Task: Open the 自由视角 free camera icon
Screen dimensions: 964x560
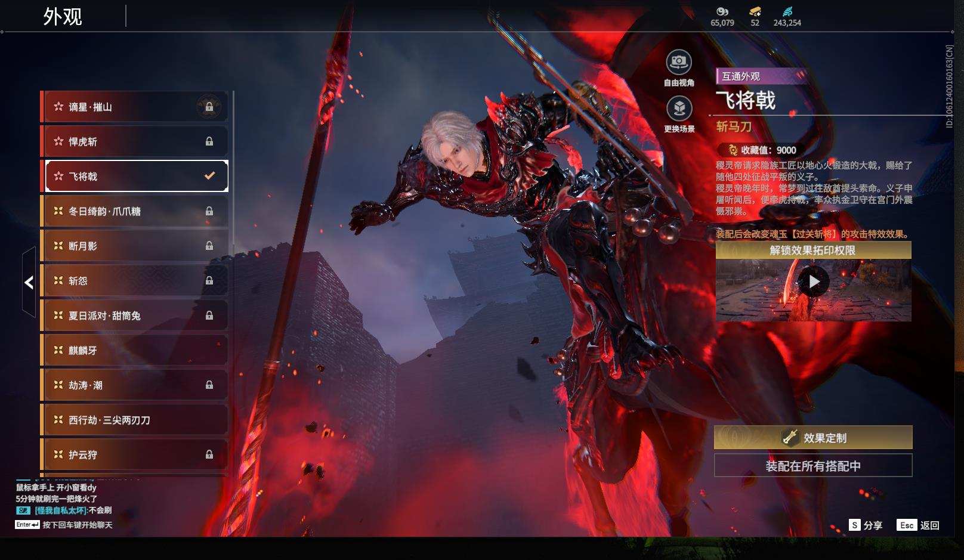Action: [x=679, y=61]
